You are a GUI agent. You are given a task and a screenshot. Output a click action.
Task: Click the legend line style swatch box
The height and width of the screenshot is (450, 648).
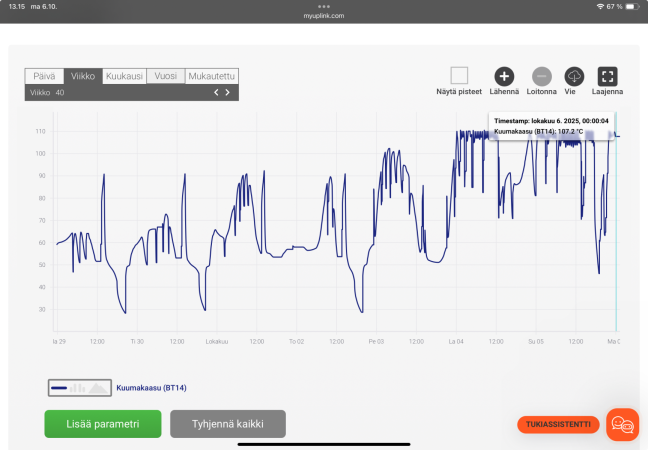(x=80, y=388)
